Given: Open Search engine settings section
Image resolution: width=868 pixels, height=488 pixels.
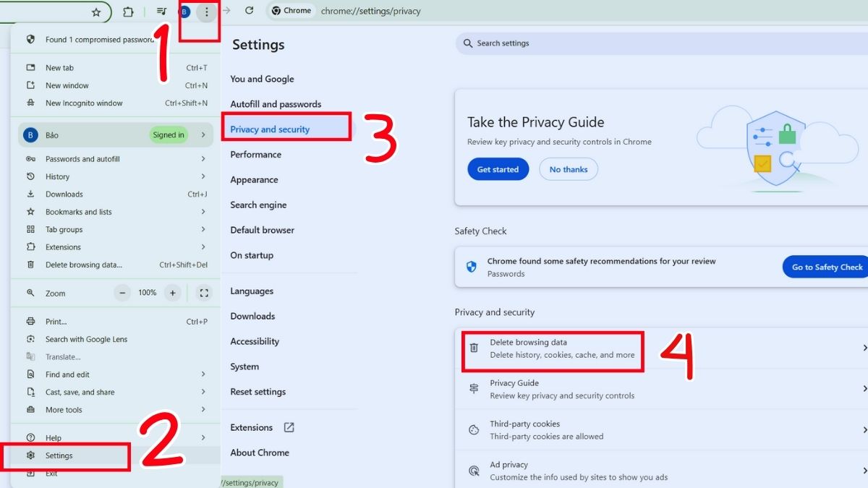Looking at the screenshot, I should (x=258, y=205).
